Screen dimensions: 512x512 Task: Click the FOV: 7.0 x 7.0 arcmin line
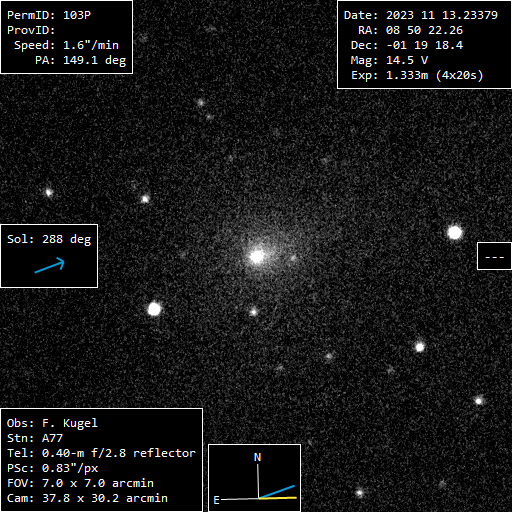pyautogui.click(x=80, y=483)
